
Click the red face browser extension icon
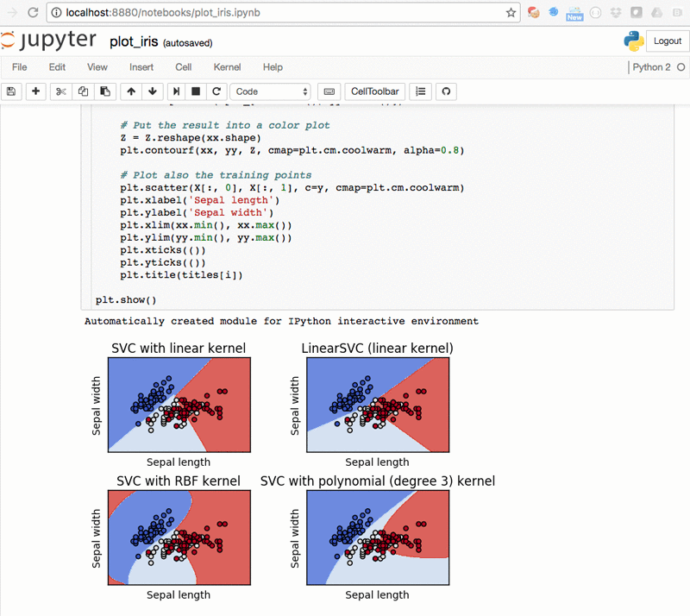533,12
